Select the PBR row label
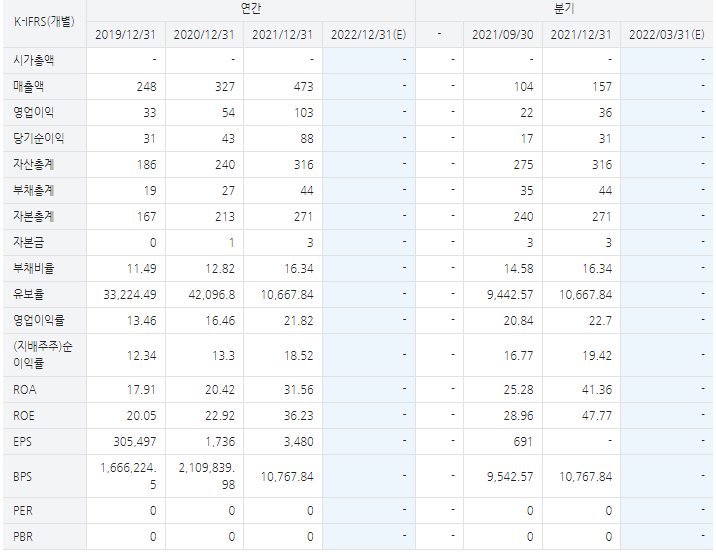 tap(23, 537)
